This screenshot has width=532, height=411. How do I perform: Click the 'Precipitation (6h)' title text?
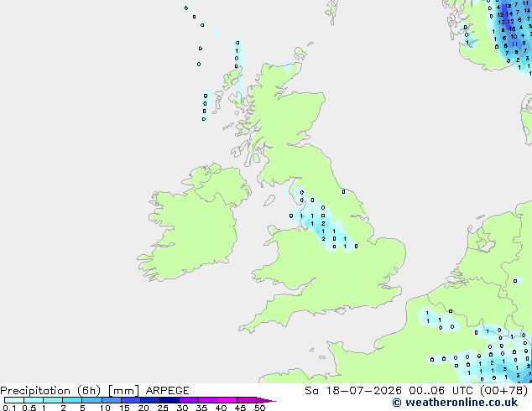click(50, 391)
